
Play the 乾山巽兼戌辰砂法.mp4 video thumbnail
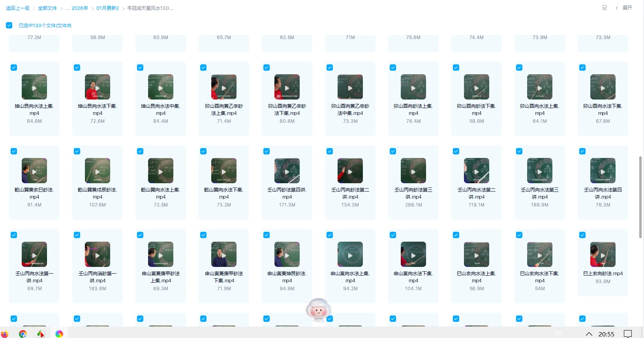(98, 171)
